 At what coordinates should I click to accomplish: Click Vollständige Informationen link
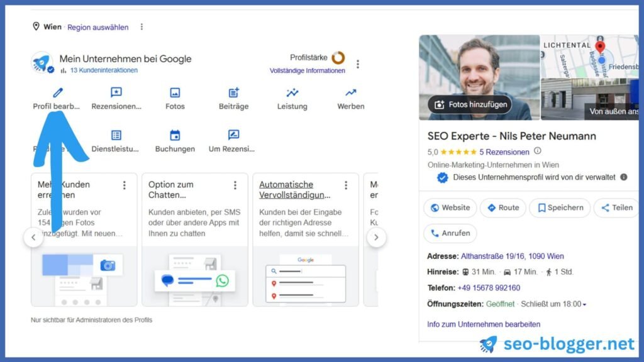(x=307, y=70)
